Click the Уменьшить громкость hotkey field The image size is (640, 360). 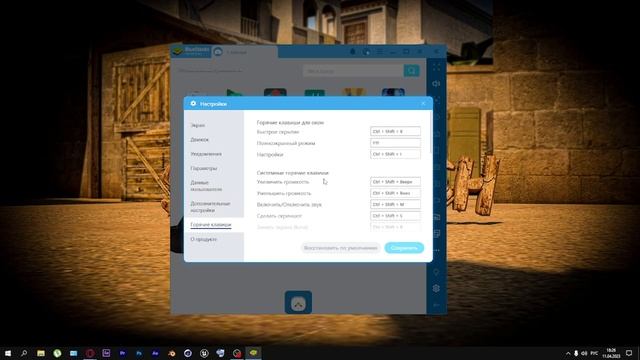point(395,193)
